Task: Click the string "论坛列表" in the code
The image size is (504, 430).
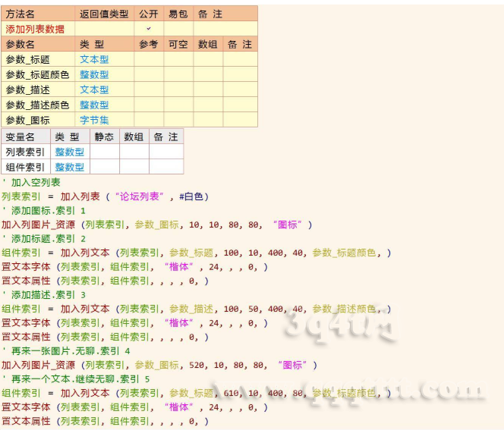Action: point(140,196)
